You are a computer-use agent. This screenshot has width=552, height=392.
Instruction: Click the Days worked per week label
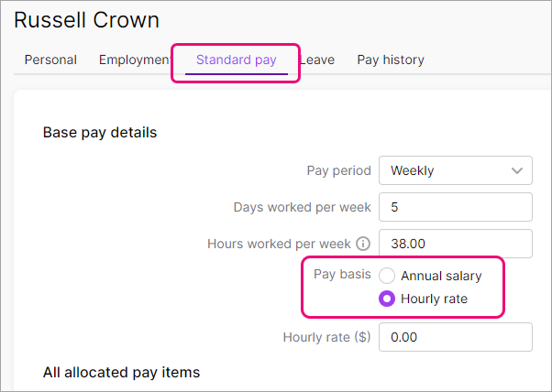[302, 207]
